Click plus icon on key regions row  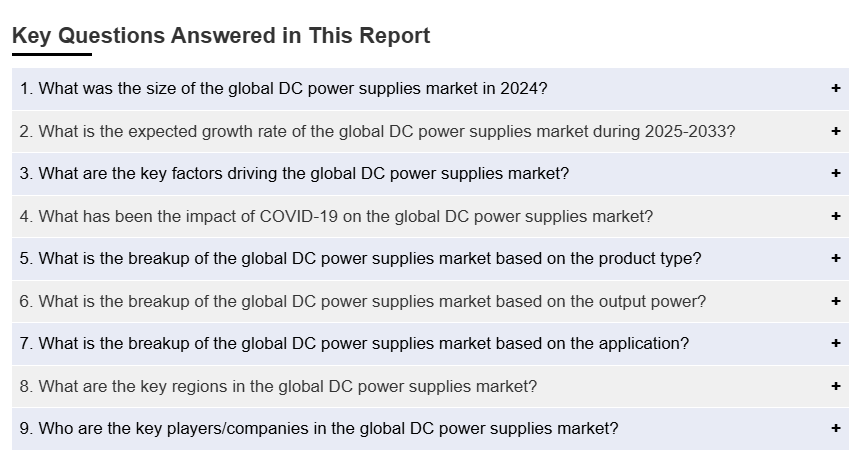coord(835,386)
